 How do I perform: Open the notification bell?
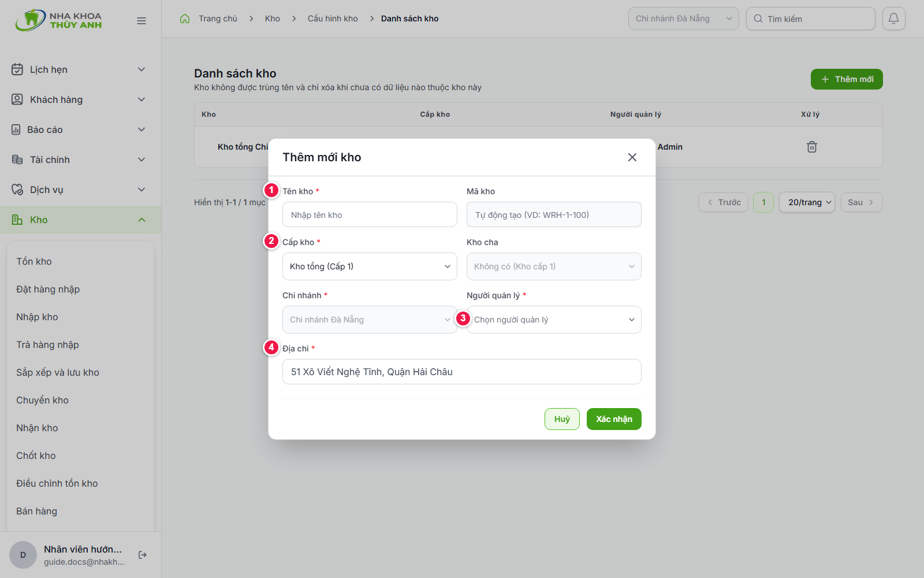893,18
